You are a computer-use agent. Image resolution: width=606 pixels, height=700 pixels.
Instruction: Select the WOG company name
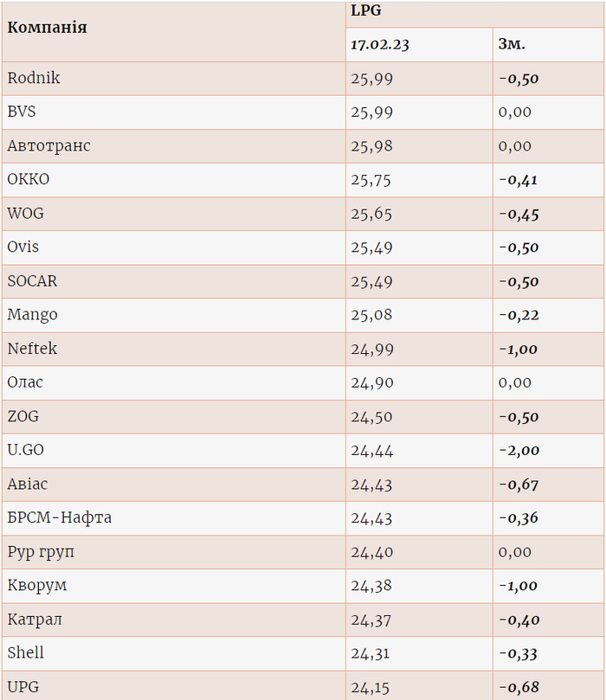[25, 214]
